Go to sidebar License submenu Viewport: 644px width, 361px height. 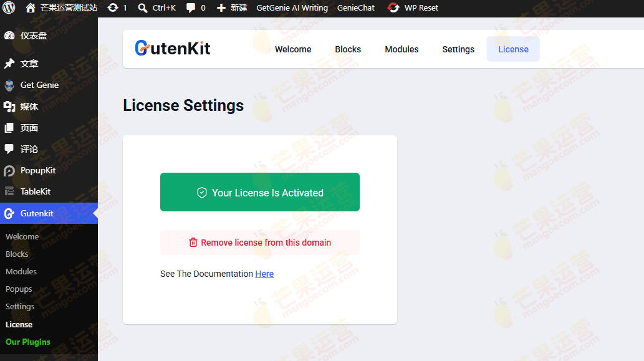point(19,324)
